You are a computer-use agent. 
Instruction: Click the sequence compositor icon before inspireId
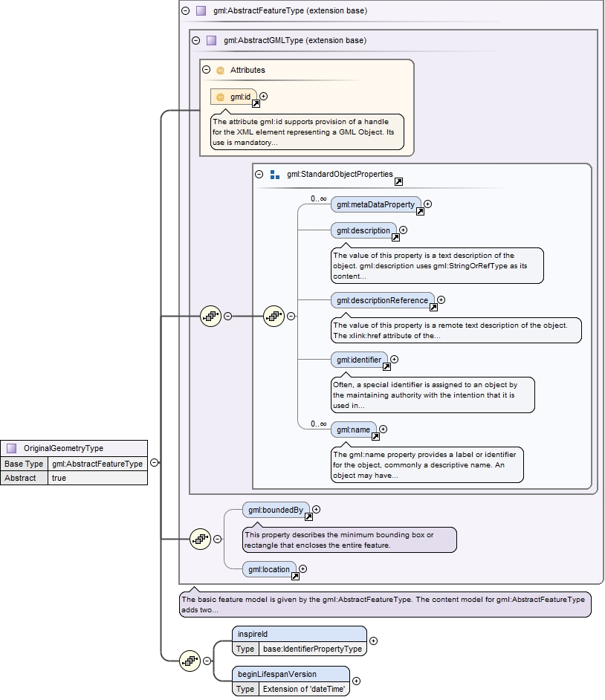(190, 661)
